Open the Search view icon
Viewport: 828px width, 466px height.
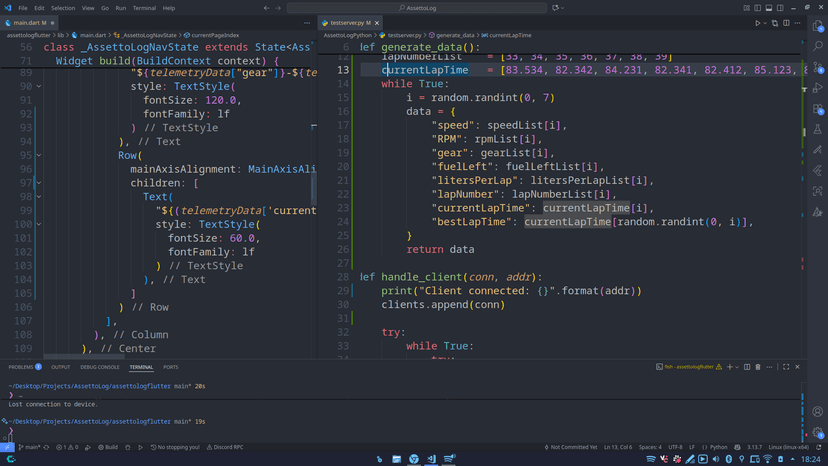[x=817, y=46]
